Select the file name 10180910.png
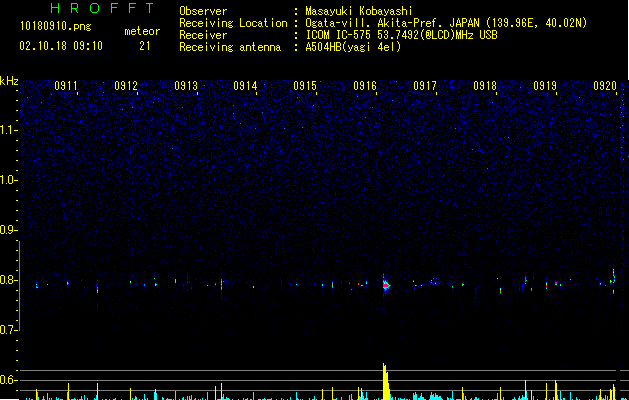 click(x=56, y=27)
